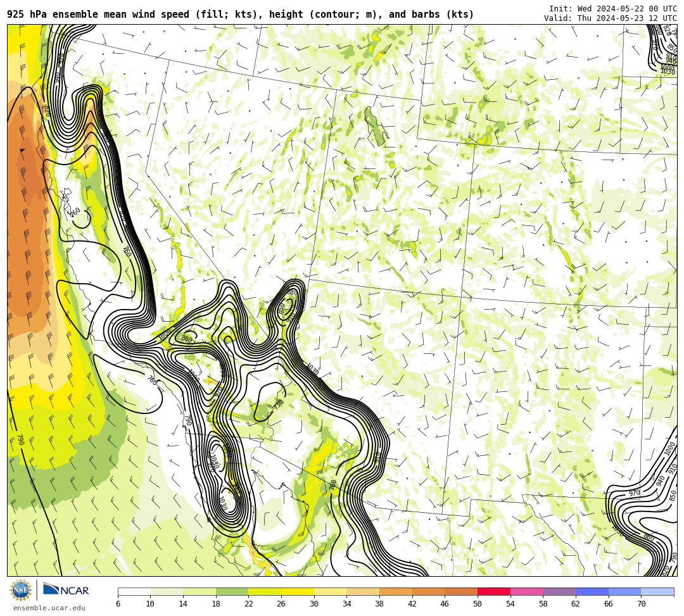Pick the orange 38–42 kts colorbar segment
The image size is (684, 616).
pos(396,591)
